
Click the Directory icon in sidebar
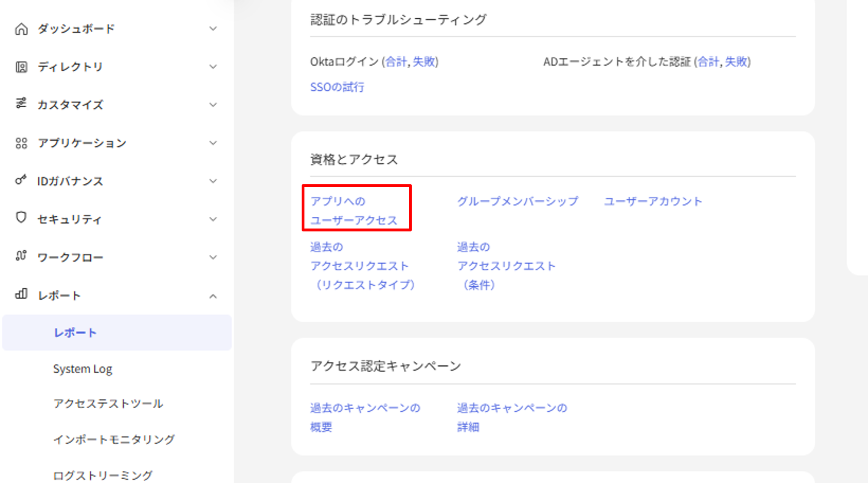21,67
